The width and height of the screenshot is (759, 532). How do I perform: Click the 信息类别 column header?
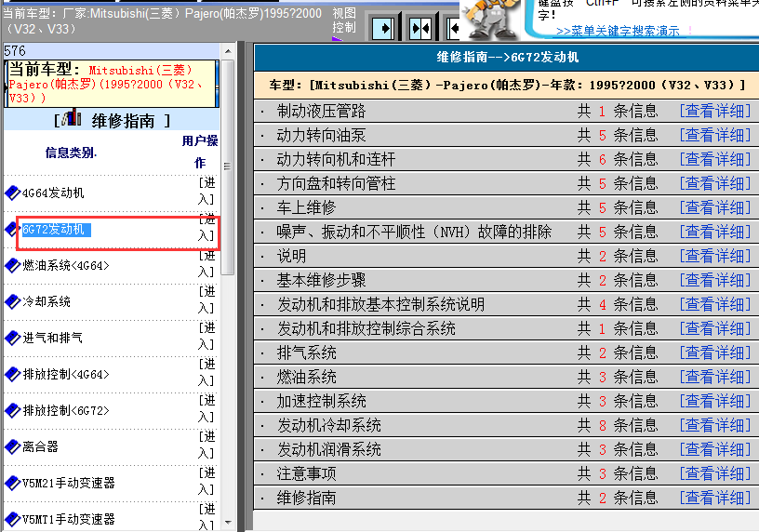click(x=71, y=153)
